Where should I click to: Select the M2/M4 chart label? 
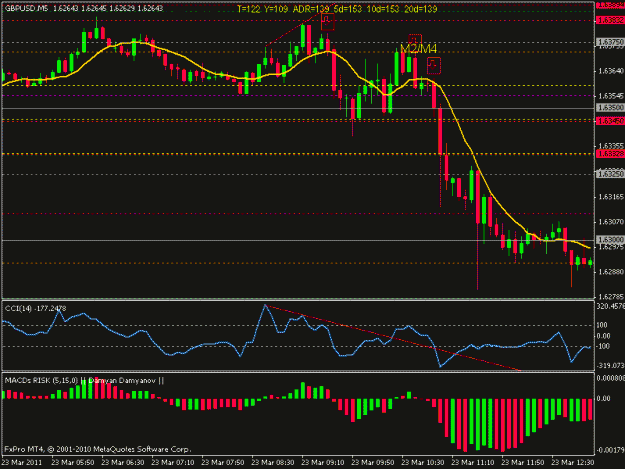pos(418,49)
